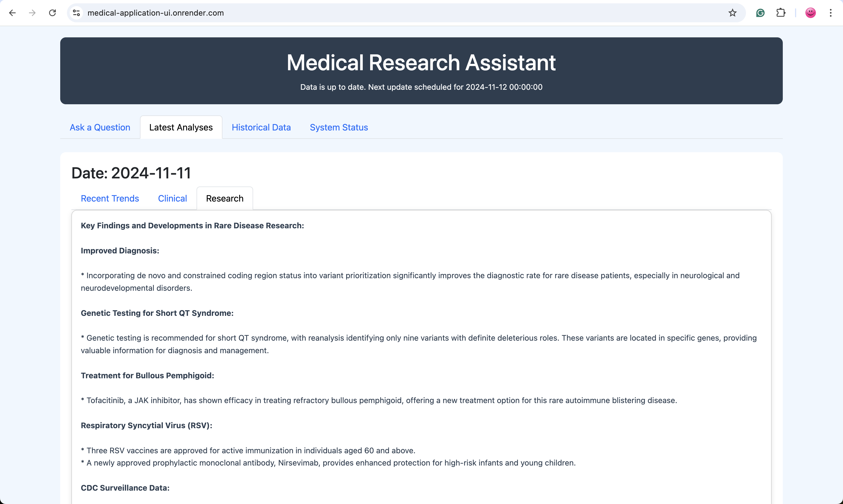The width and height of the screenshot is (843, 504).
Task: Select the Latest Analyses tab
Action: [181, 127]
